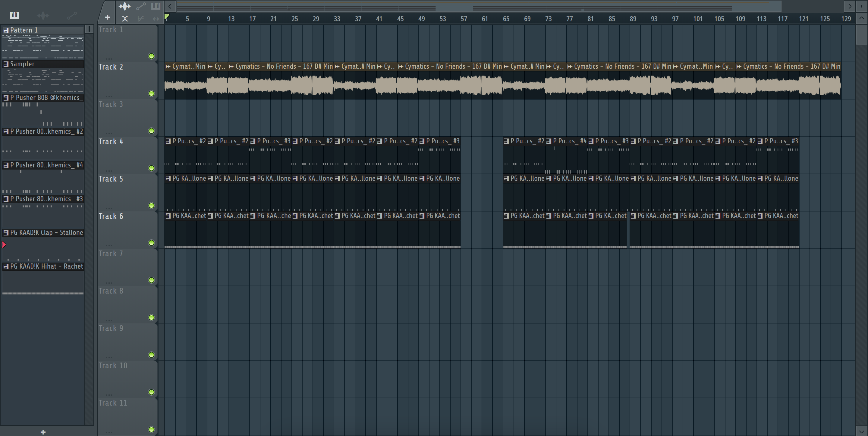
Task: Mute Track 6 hihat track
Action: tap(151, 243)
